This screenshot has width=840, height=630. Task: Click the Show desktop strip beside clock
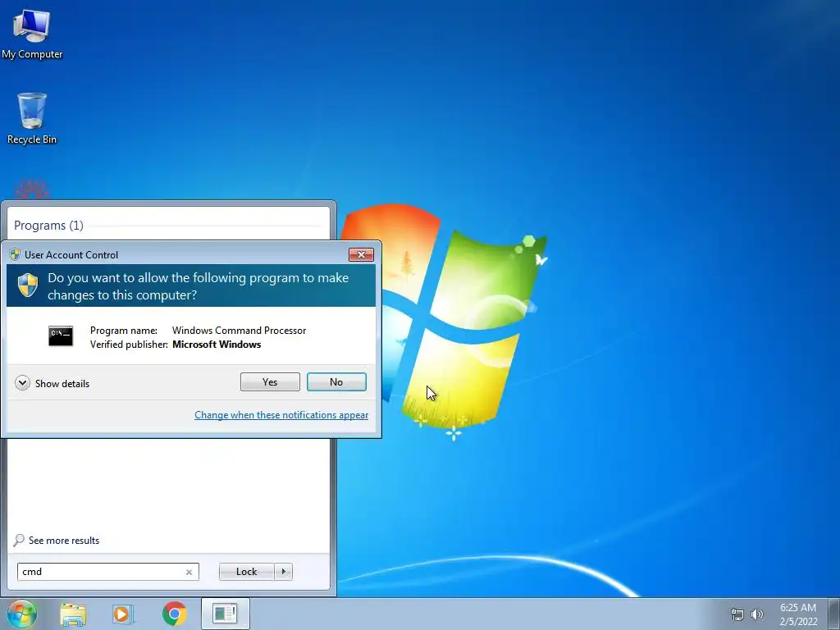coord(834,614)
